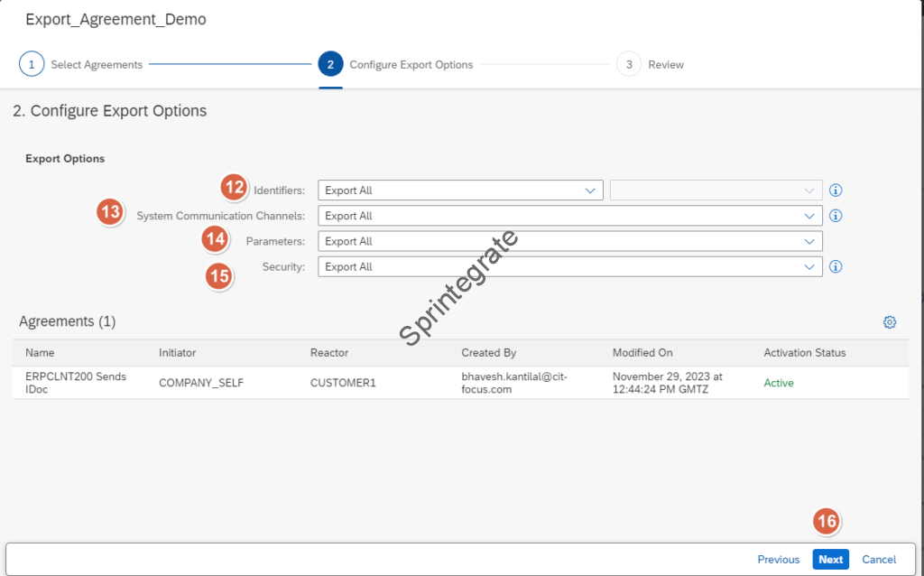The image size is (924, 576).
Task: Open the Parameters dropdown
Action: [569, 242]
